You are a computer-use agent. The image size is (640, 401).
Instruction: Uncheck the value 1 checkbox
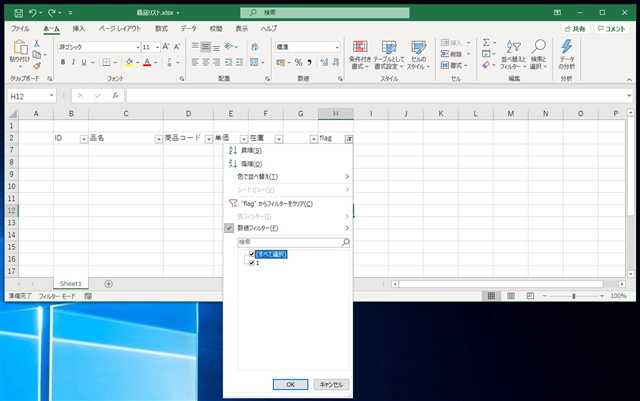click(x=252, y=263)
